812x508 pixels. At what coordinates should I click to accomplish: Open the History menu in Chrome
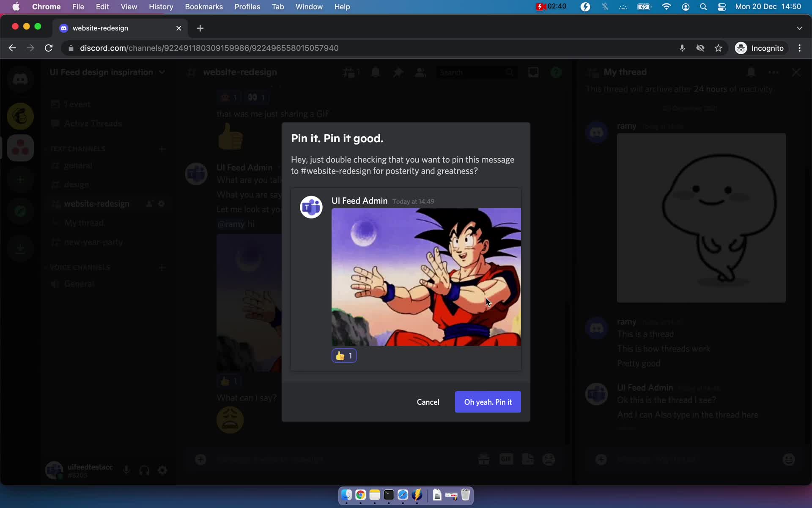(x=160, y=6)
